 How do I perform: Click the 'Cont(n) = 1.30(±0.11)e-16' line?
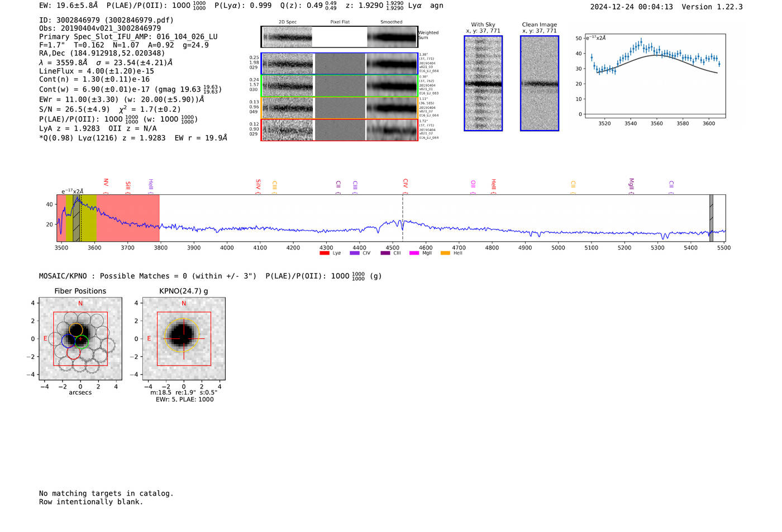(94, 80)
